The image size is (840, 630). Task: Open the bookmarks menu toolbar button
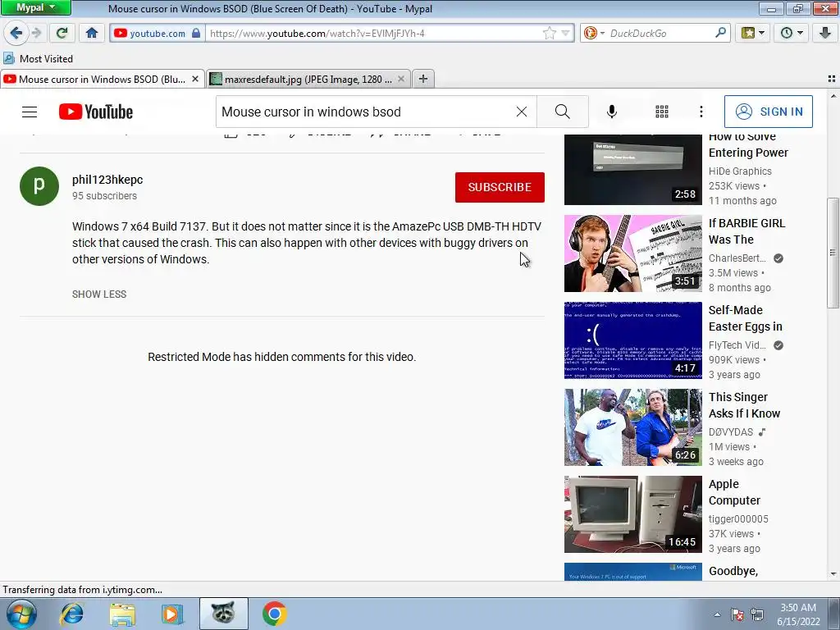[x=752, y=33]
